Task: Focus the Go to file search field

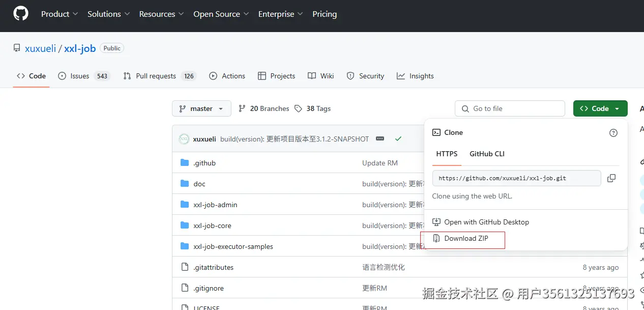Action: 510,108
